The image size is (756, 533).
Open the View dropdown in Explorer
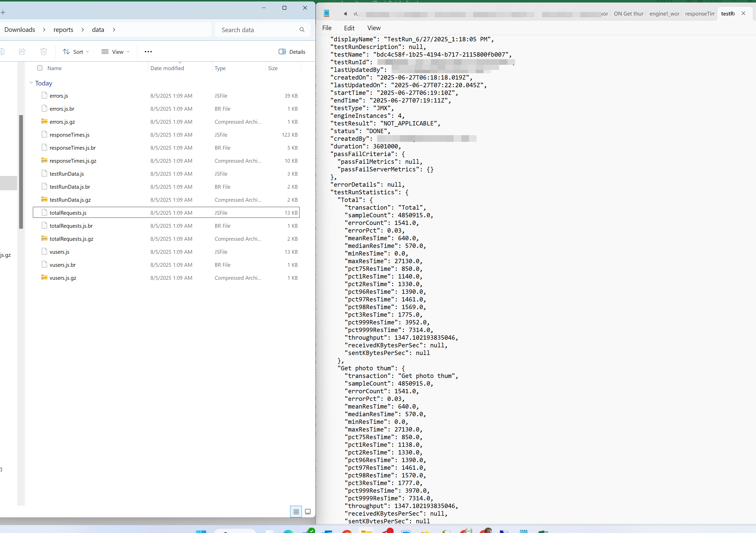click(x=115, y=52)
